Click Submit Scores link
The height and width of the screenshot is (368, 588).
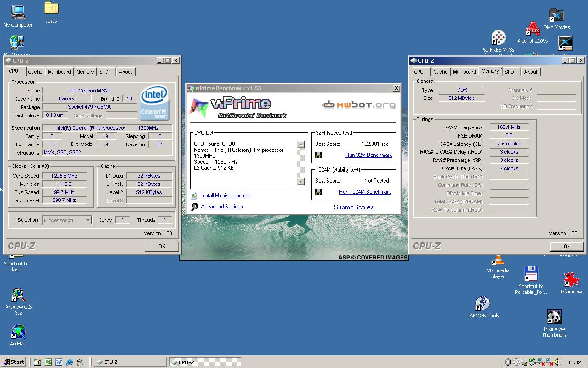[x=354, y=207]
